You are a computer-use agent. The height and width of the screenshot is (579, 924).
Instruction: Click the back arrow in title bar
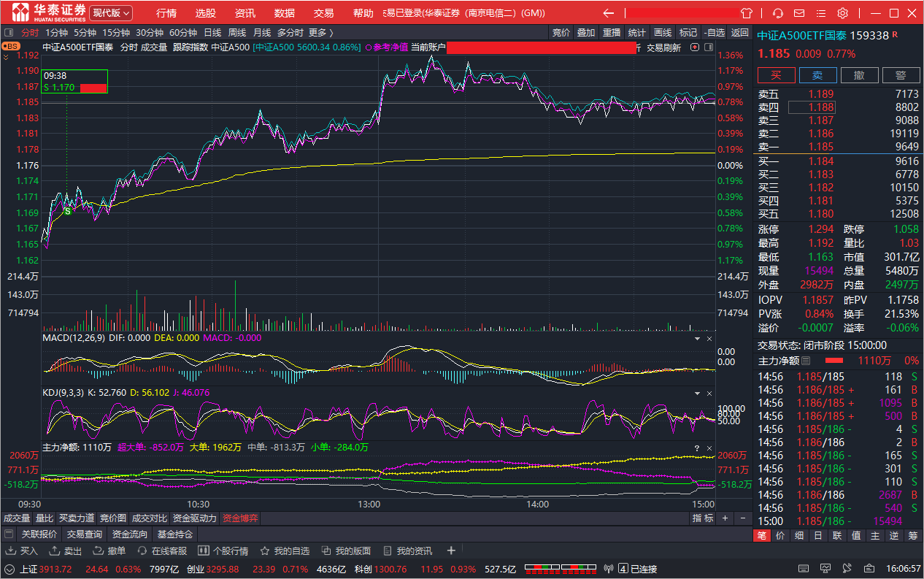click(x=609, y=13)
